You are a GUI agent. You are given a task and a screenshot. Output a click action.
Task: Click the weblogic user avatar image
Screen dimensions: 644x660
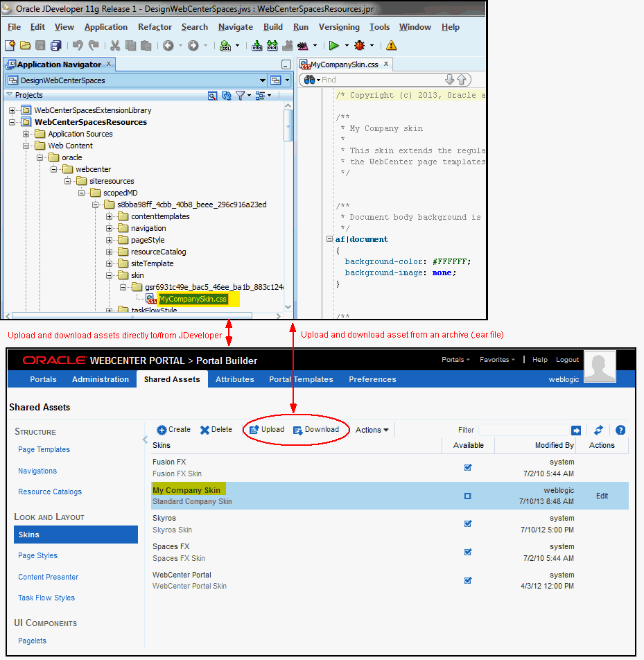click(x=600, y=366)
